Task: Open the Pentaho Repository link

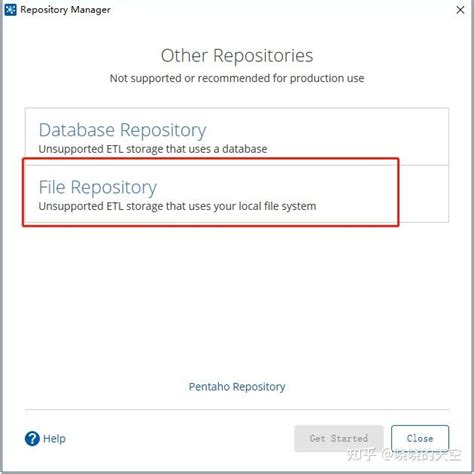Action: tap(237, 387)
